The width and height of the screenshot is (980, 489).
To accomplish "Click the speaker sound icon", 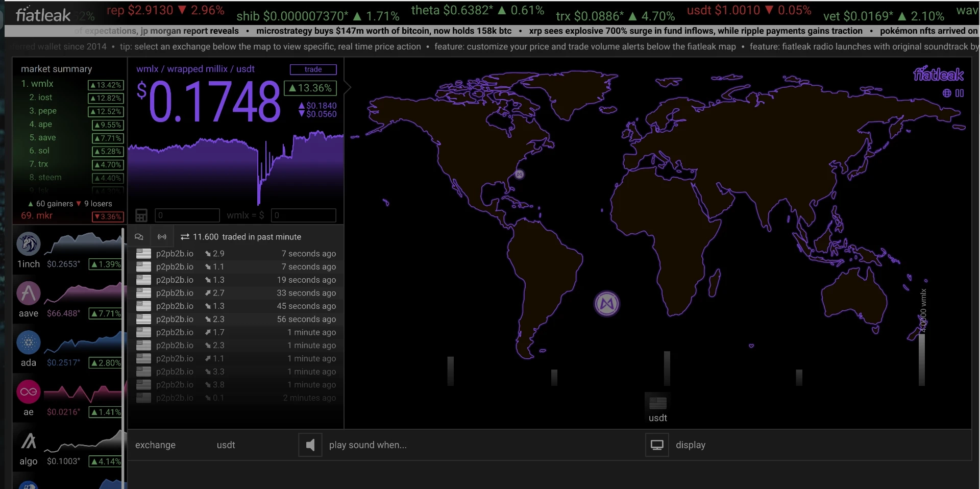I will 310,445.
